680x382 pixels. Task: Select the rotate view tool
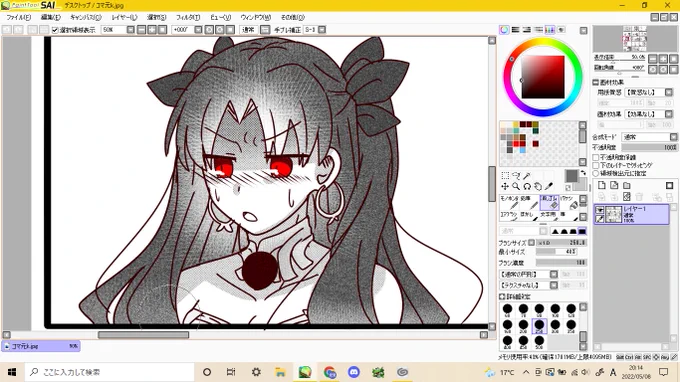527,186
